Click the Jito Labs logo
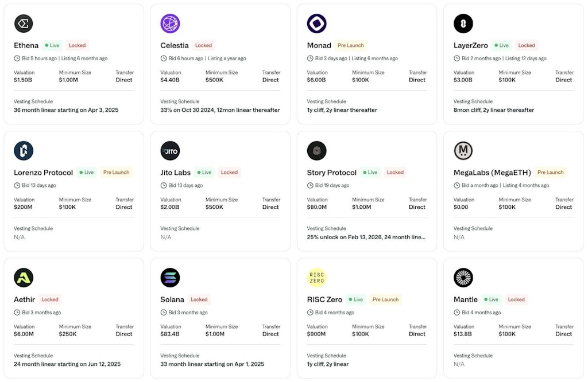 tap(170, 151)
